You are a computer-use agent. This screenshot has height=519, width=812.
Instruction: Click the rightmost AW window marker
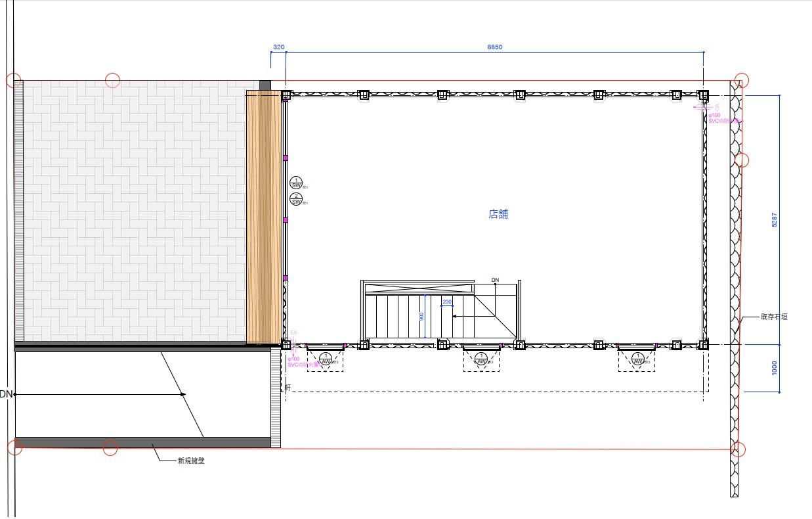[x=637, y=359]
